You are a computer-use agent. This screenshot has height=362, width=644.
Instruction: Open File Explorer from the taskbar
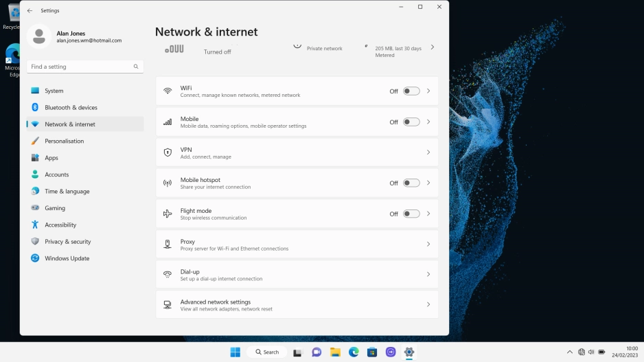pos(335,352)
